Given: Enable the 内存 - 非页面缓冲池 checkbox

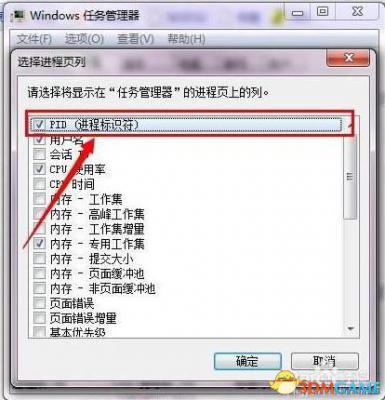Looking at the screenshot, I should click(39, 288).
